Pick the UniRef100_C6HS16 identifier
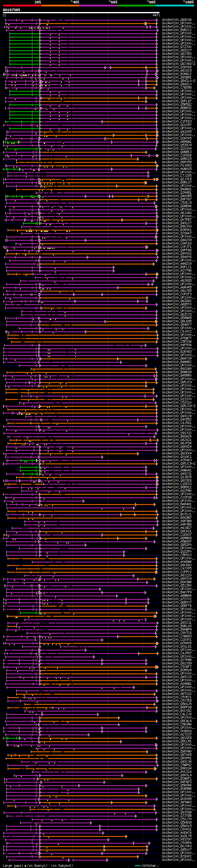Image resolution: width=197 pixels, height=868 pixels. 176,243
